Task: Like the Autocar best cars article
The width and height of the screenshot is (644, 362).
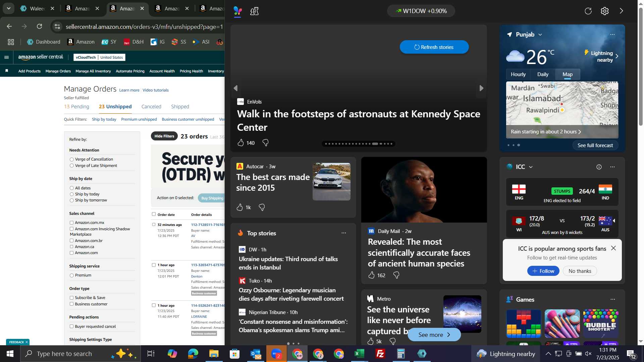Action: point(240,207)
